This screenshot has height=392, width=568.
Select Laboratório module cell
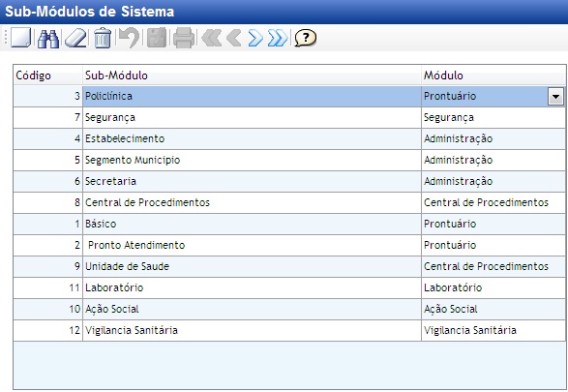(493, 288)
